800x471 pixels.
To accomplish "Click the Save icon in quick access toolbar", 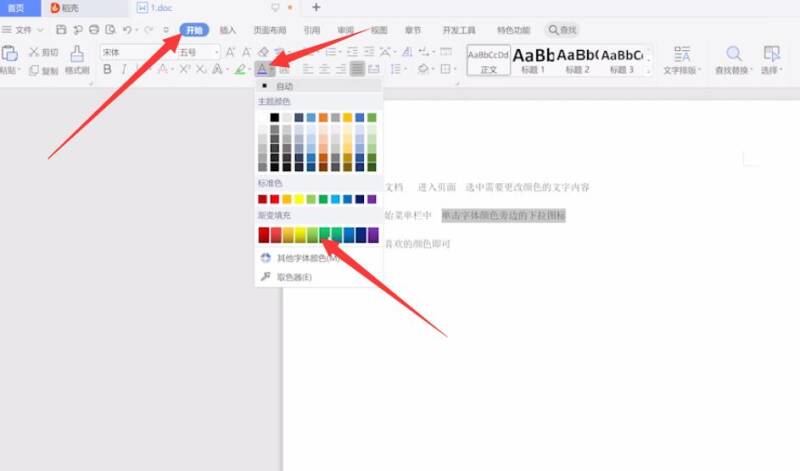I will pos(61,30).
